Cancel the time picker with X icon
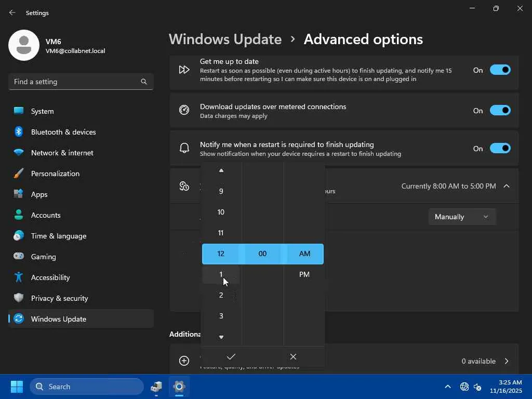The width and height of the screenshot is (532, 399). click(x=293, y=356)
